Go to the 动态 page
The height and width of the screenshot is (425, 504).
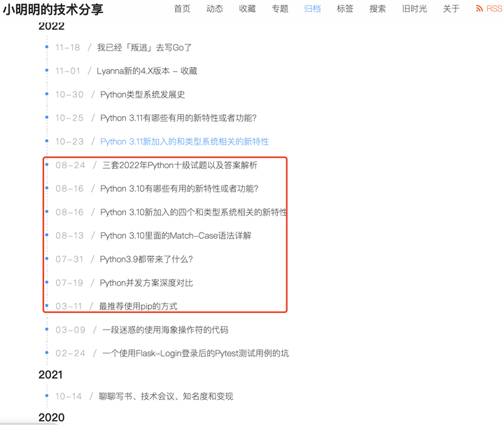(x=215, y=8)
